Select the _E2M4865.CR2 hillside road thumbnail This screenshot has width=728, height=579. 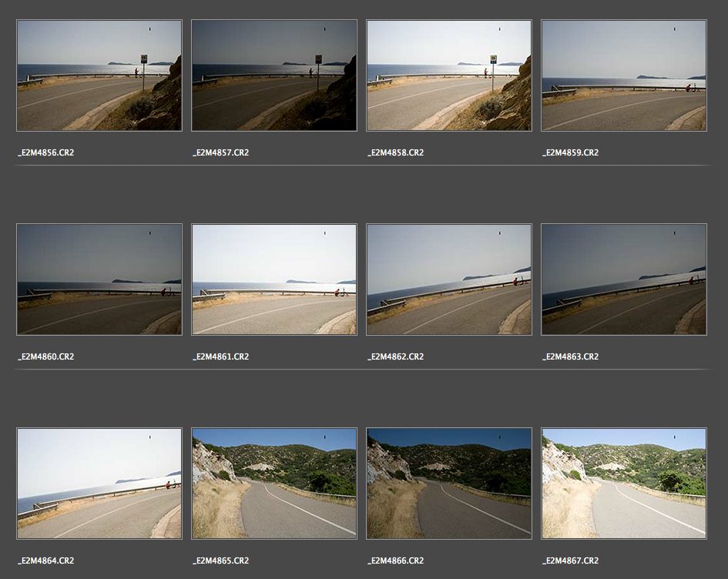(x=274, y=484)
